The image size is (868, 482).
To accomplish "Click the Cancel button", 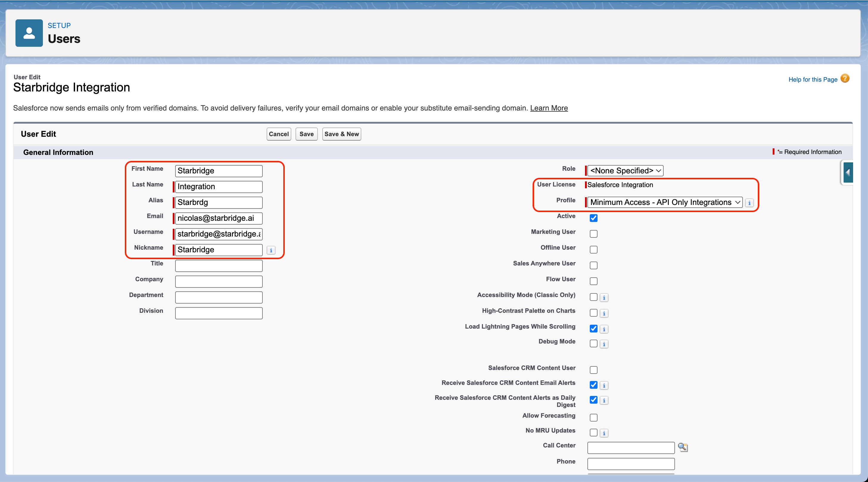I will click(279, 134).
